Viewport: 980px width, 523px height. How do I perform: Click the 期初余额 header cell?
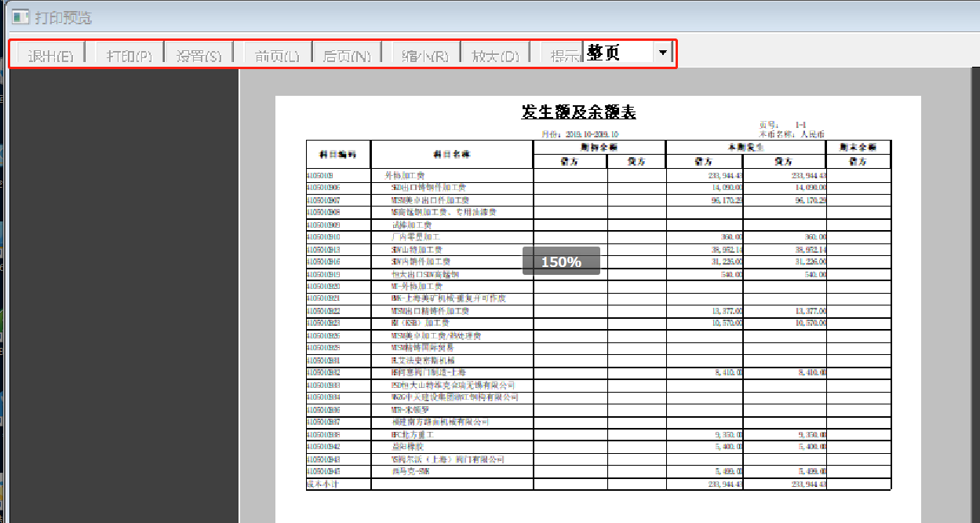coord(599,147)
